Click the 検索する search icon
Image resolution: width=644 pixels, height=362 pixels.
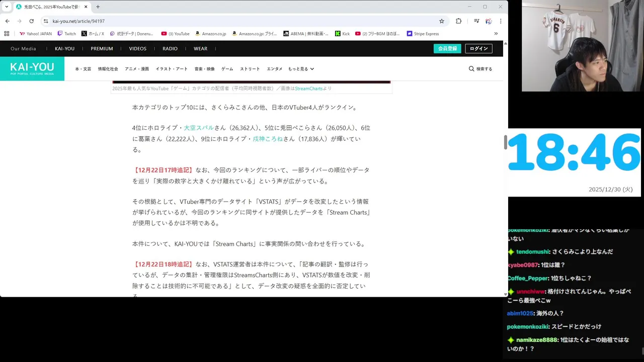click(x=480, y=69)
